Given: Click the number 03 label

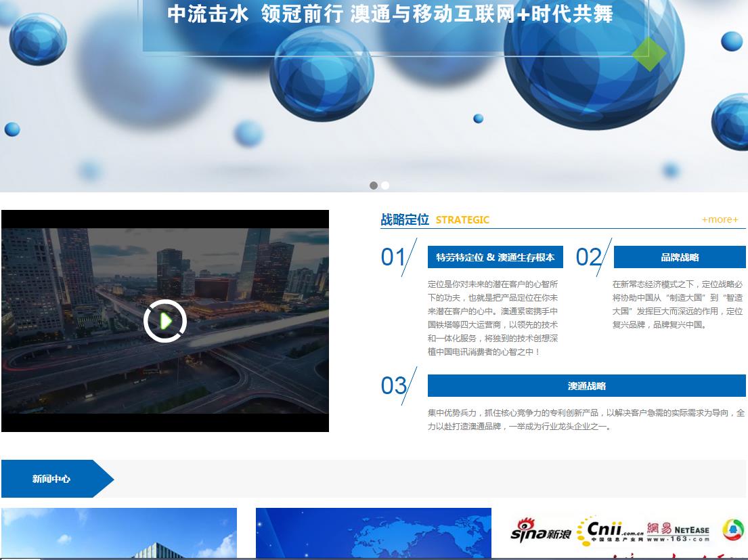Looking at the screenshot, I should click(x=393, y=385).
